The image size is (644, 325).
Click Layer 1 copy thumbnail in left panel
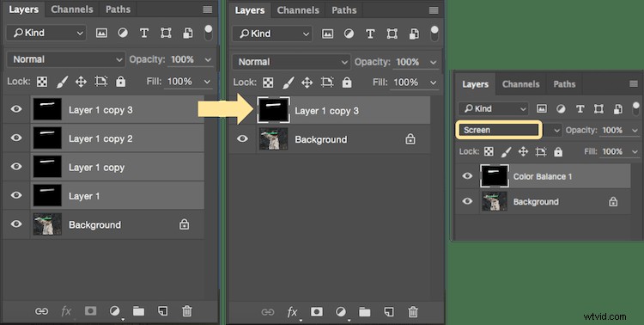click(47, 167)
